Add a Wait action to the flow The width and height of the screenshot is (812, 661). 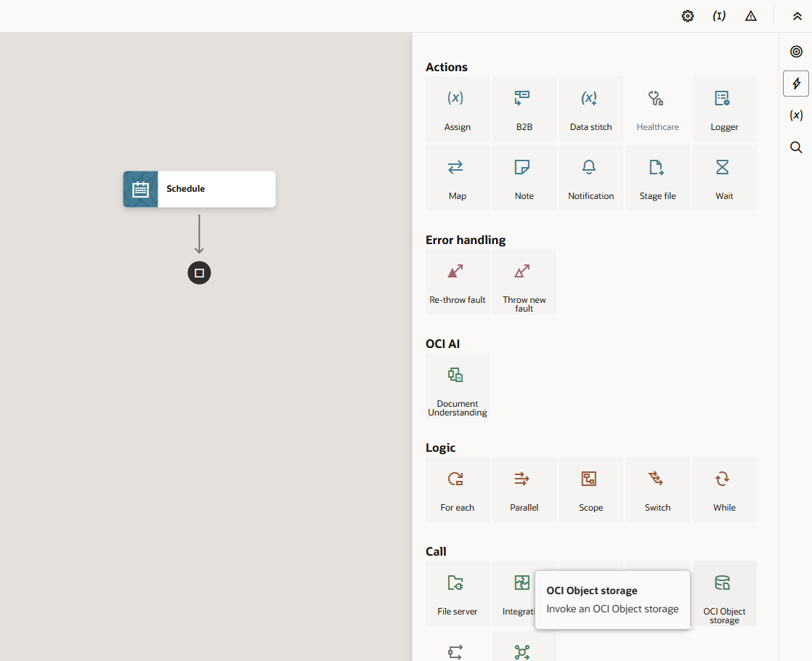pos(724,178)
